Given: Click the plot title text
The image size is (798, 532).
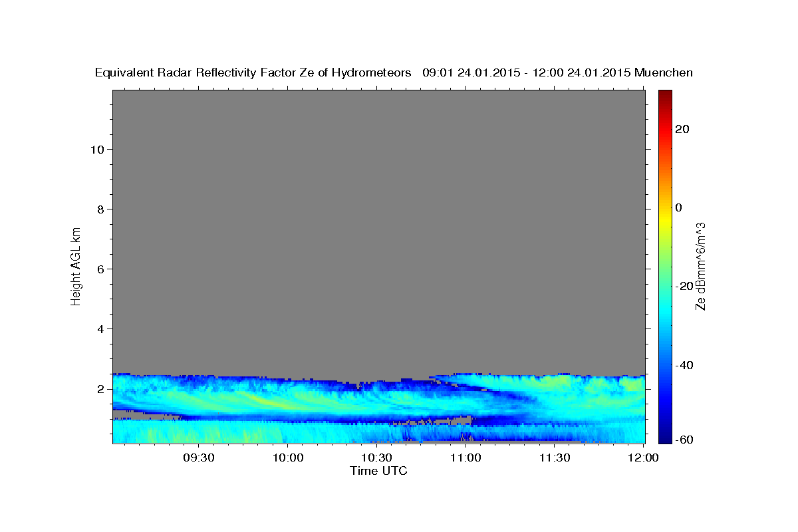Looking at the screenshot, I should (394, 72).
